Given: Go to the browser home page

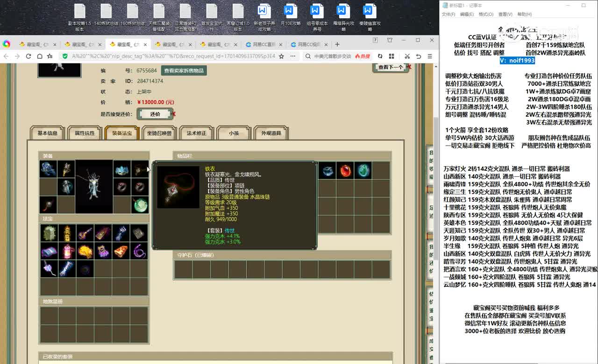Looking at the screenshot, I should pyautogui.click(x=40, y=56).
